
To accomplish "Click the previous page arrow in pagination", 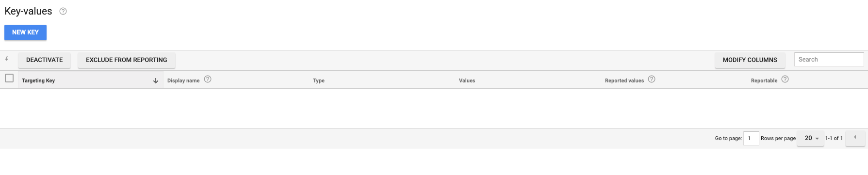I will coord(855,138).
